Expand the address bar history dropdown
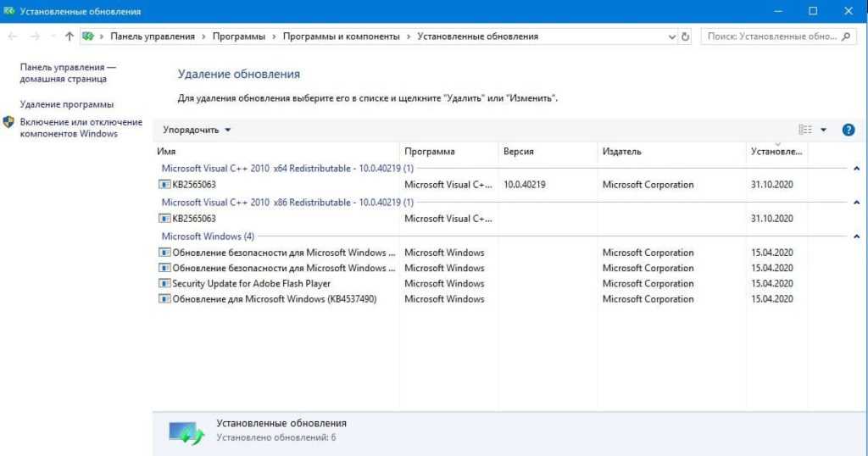 tap(671, 36)
